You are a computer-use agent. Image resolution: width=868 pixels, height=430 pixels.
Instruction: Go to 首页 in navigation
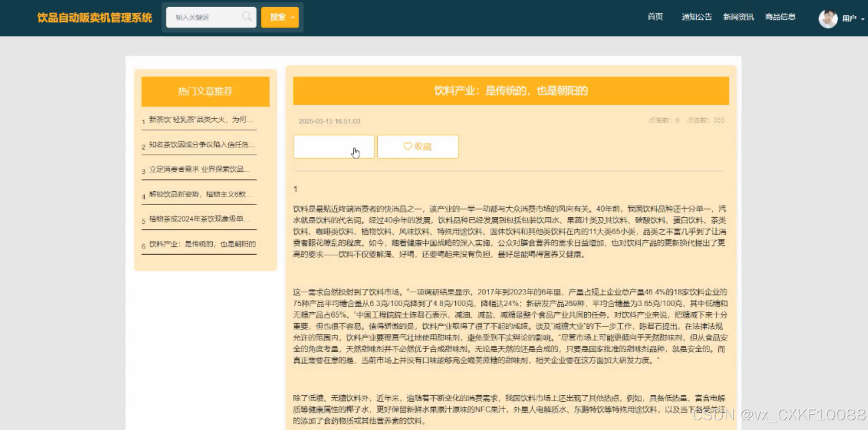point(655,17)
